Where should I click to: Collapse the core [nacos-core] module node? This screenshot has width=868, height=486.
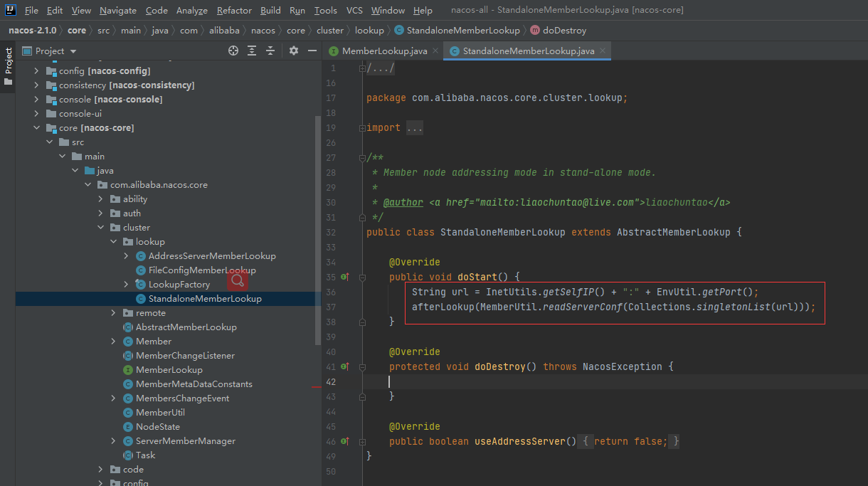coord(37,128)
